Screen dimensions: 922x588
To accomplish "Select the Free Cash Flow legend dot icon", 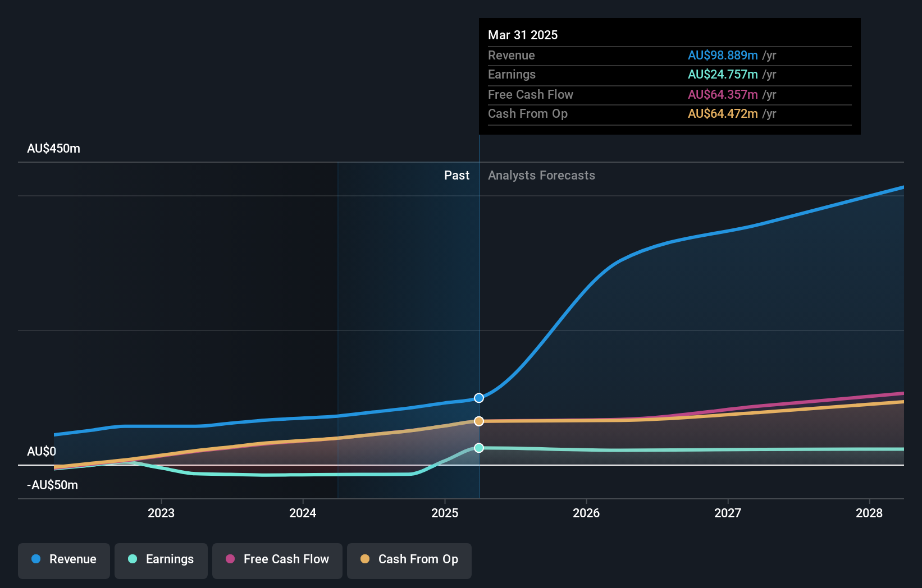I will pyautogui.click(x=229, y=559).
